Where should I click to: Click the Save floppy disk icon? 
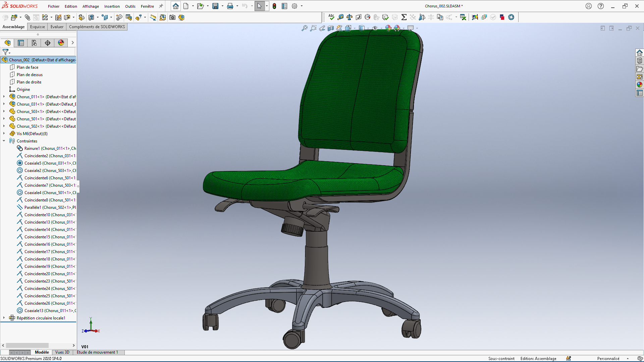click(x=215, y=6)
